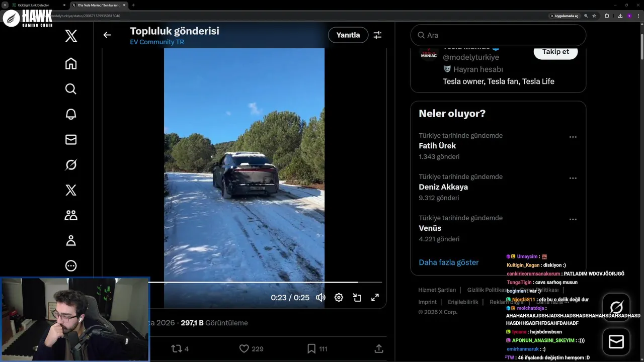Open a new browser tab

(x=133, y=5)
